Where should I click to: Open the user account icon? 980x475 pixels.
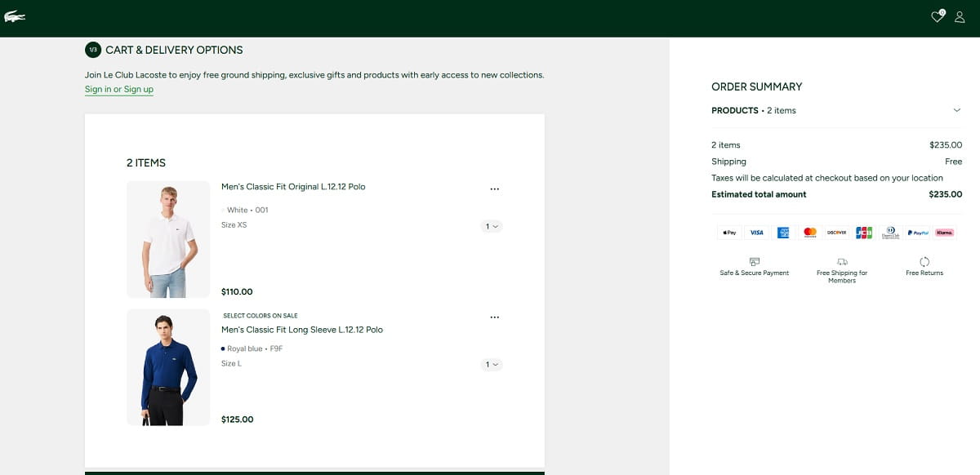tap(960, 17)
